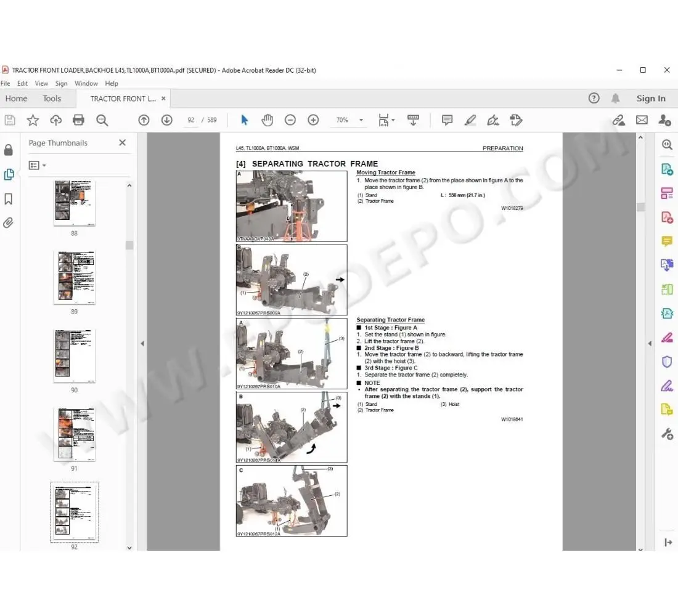
Task: Open notifications bell
Action: (615, 98)
